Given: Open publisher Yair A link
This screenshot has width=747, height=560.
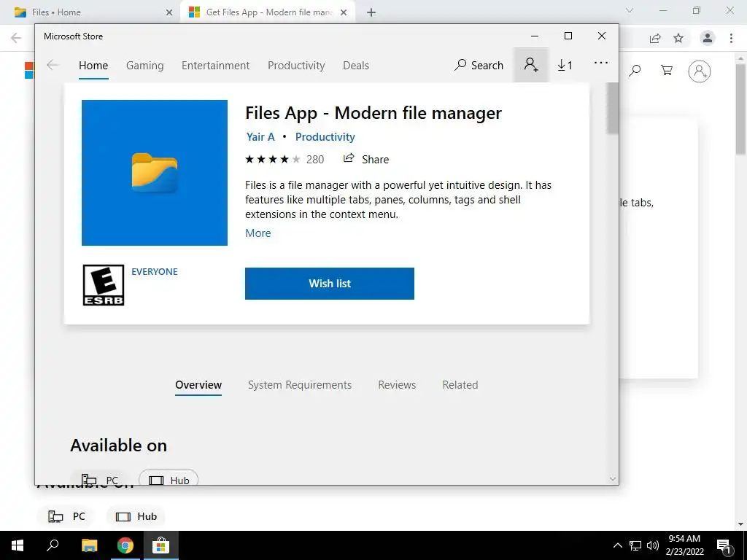Looking at the screenshot, I should [x=260, y=136].
